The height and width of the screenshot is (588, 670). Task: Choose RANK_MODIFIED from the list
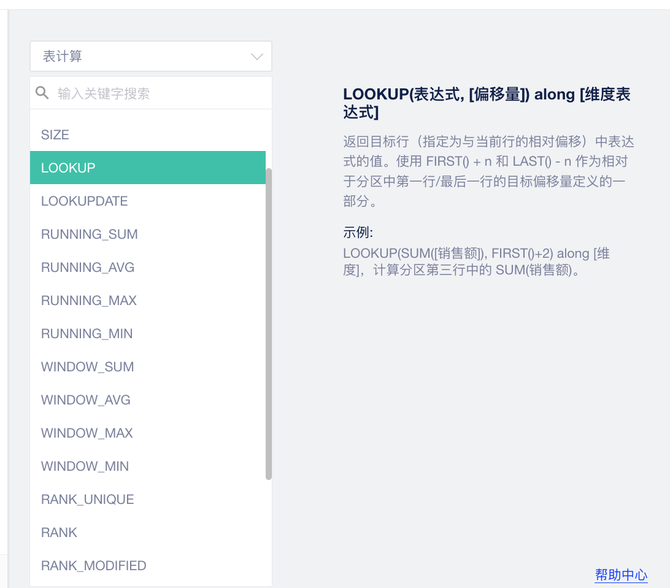[x=93, y=564]
